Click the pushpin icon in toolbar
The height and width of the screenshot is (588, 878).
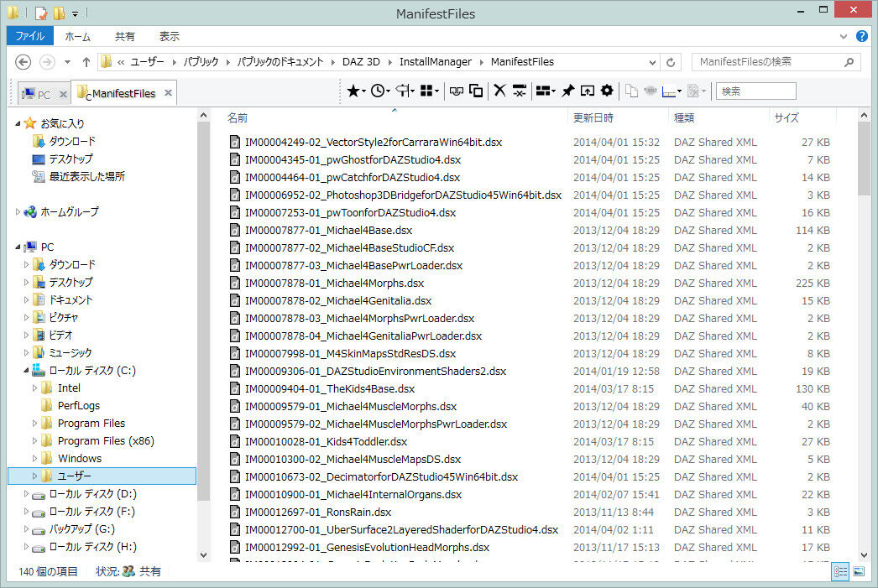[x=567, y=91]
